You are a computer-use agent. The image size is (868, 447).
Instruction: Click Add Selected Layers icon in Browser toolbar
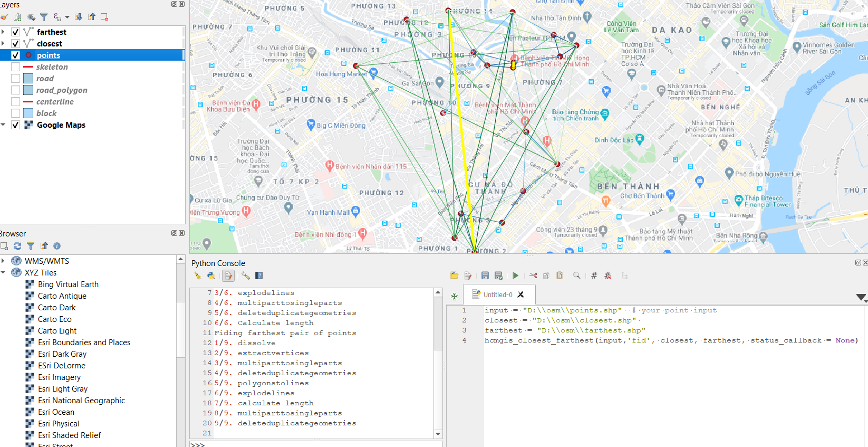4,246
